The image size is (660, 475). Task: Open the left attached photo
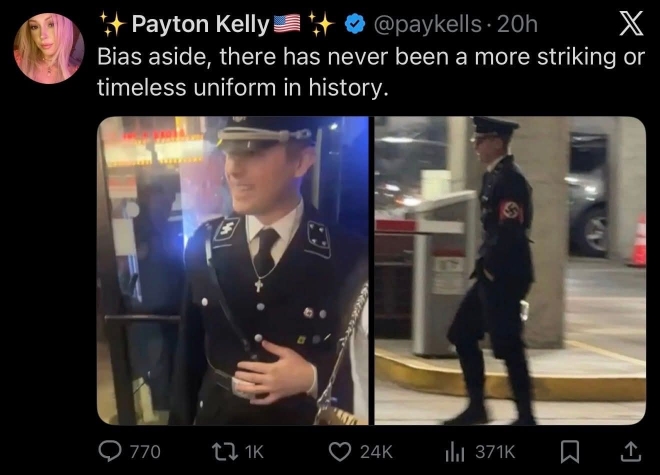pos(233,270)
